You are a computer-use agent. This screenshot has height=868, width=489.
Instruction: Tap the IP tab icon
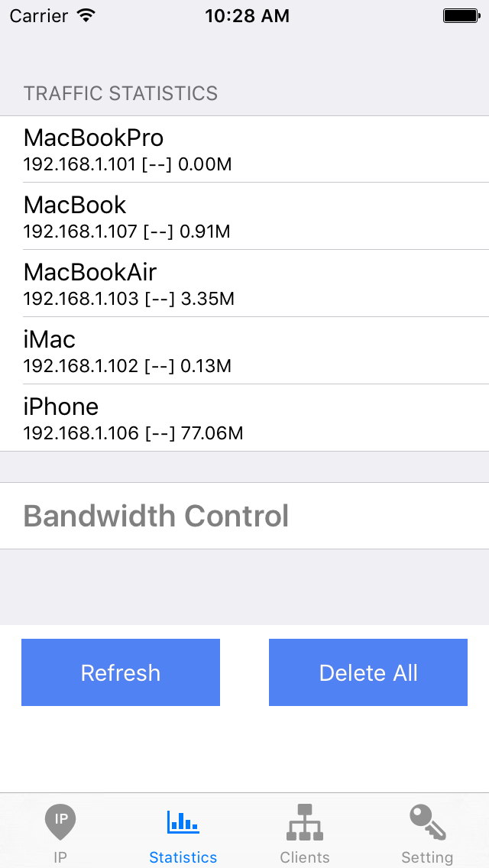(x=60, y=821)
